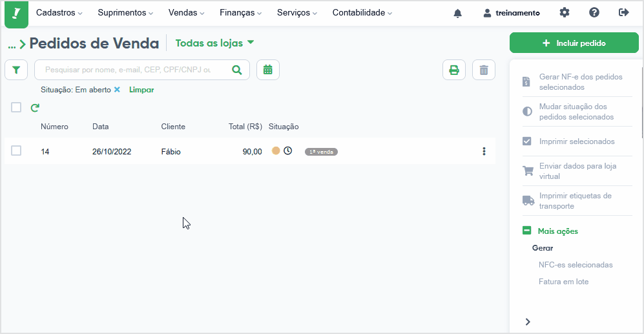
Task: Check the box for order 14
Action: 16,151
